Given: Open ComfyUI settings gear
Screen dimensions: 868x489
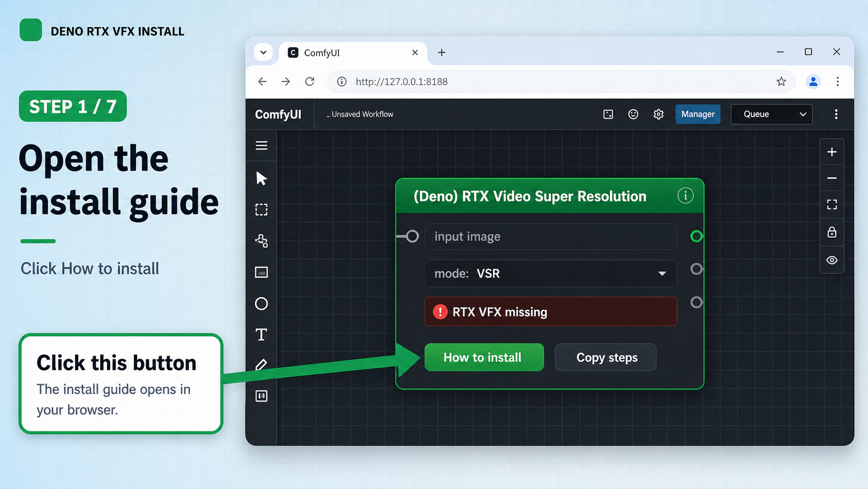Looking at the screenshot, I should click(x=658, y=114).
